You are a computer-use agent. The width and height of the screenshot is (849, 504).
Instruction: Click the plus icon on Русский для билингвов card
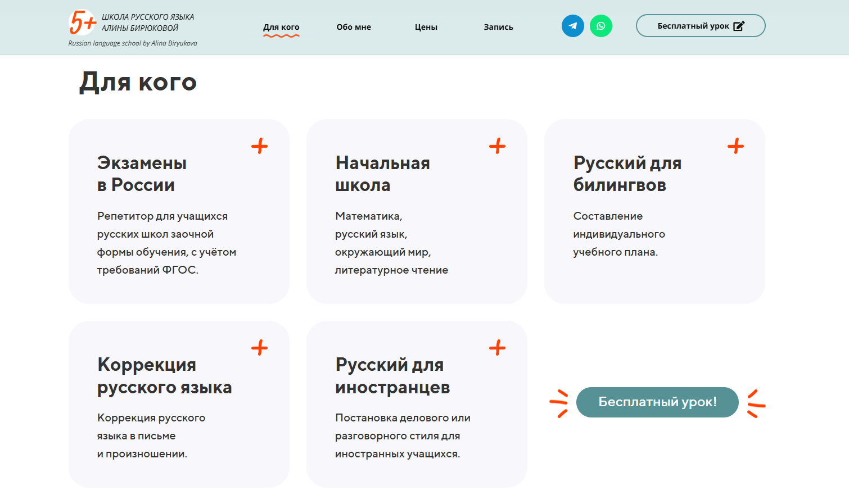point(735,145)
